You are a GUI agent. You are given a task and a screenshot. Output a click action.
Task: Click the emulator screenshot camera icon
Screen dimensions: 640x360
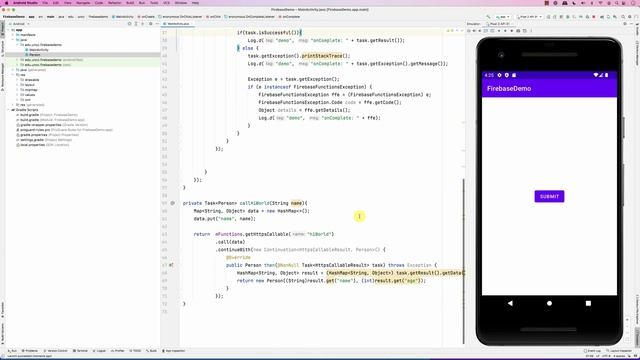tap(518, 31)
